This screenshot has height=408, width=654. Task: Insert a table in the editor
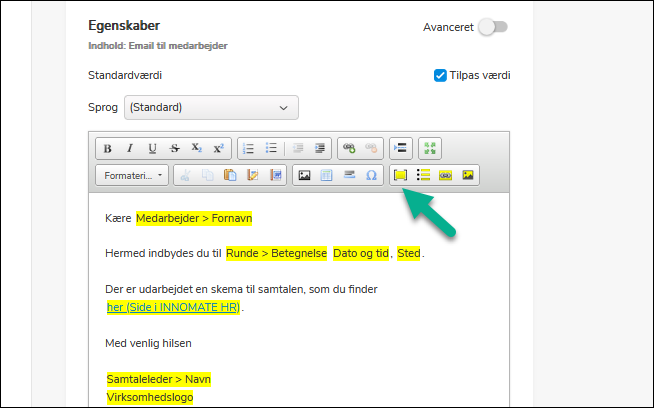(x=327, y=175)
